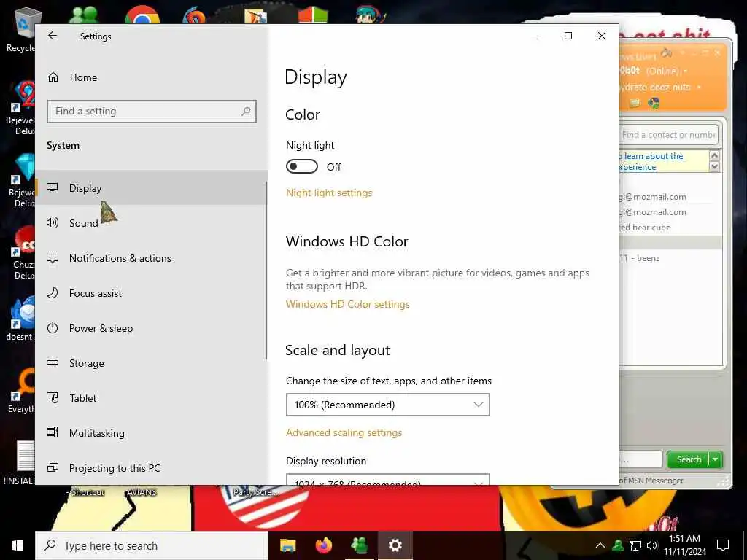Open Notifications & actions settings

click(152, 258)
